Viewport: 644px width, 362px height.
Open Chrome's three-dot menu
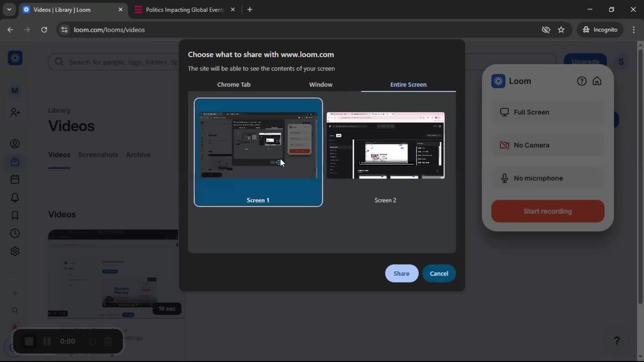[634, 29]
